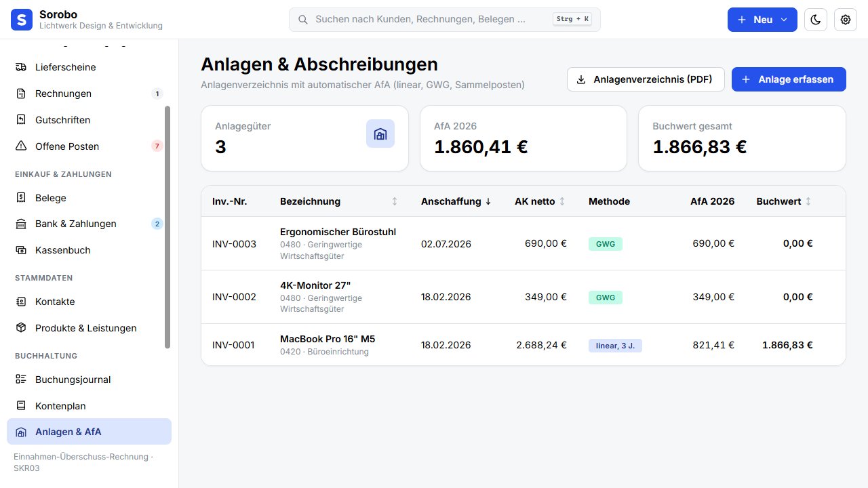Open Lieferscheine in the sidebar

pyautogui.click(x=89, y=67)
